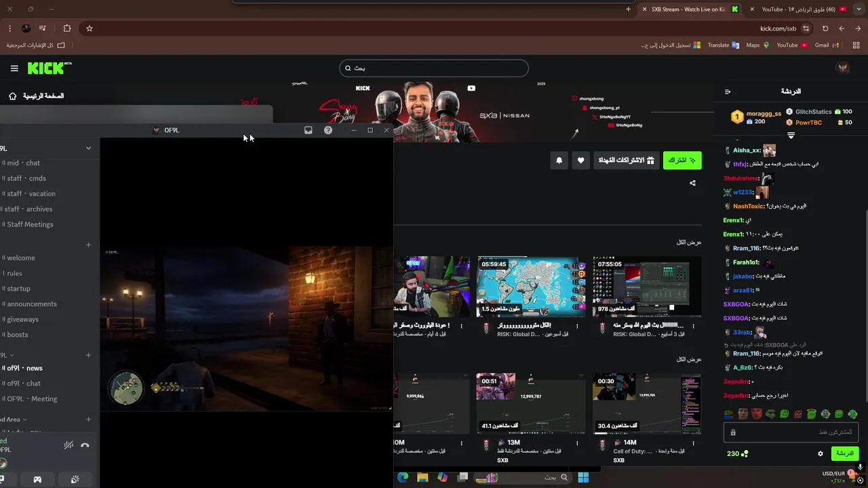The height and width of the screenshot is (488, 868).
Task: Expand the chat leaderboard arrow
Action: click(791, 136)
